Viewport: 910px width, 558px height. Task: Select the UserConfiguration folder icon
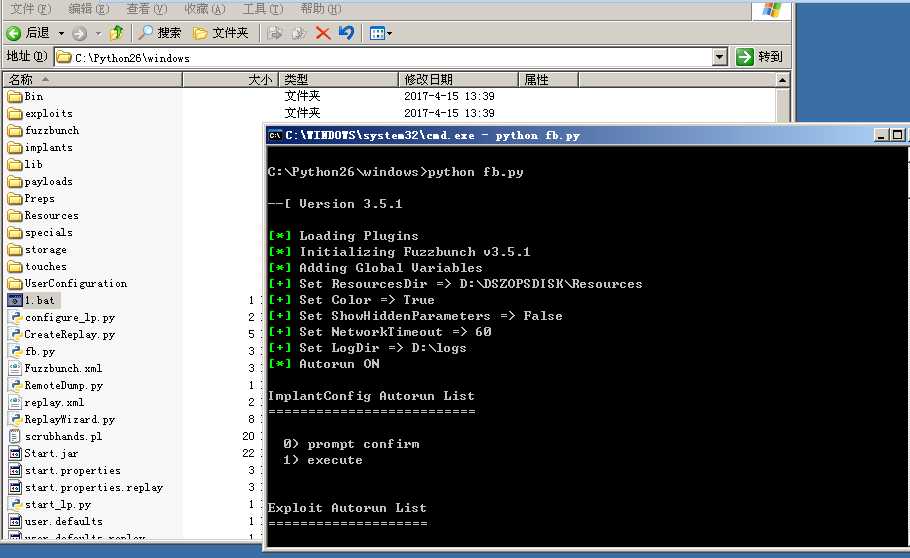(15, 283)
